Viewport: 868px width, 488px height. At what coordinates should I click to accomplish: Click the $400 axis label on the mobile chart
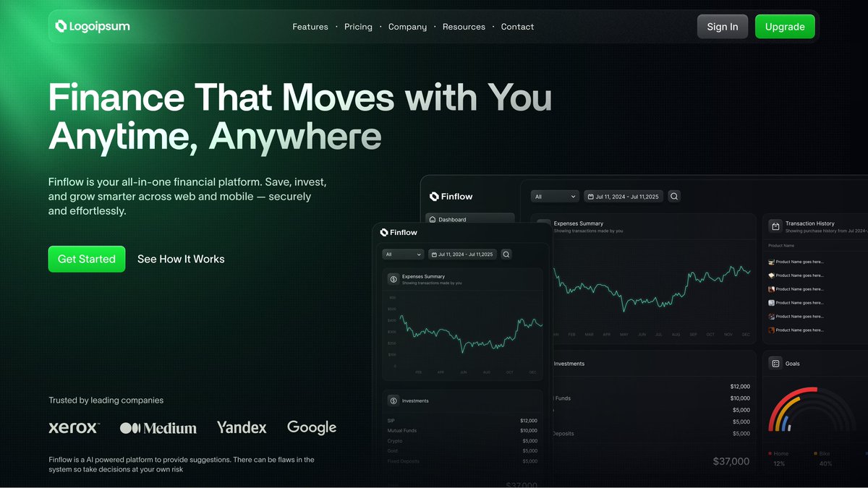tap(392, 320)
